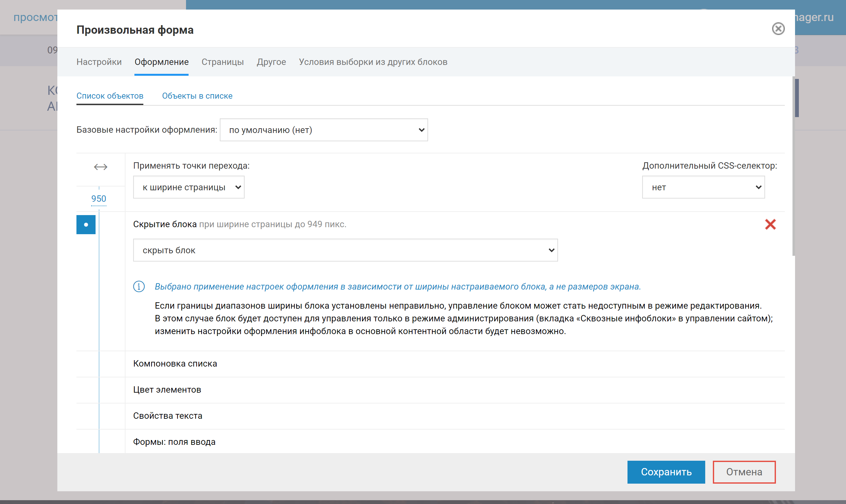Viewport: 846px width, 504px height.
Task: Expand Цвет элементов section
Action: [x=167, y=389]
